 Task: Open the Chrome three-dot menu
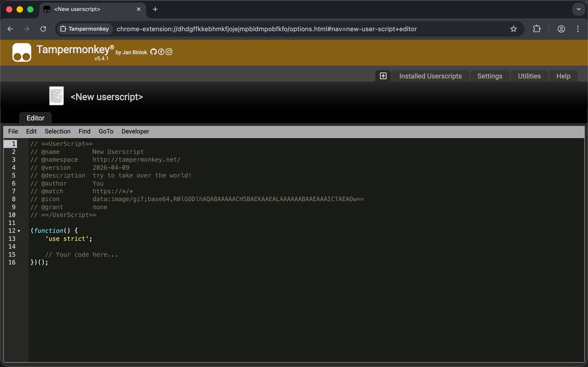[578, 29]
